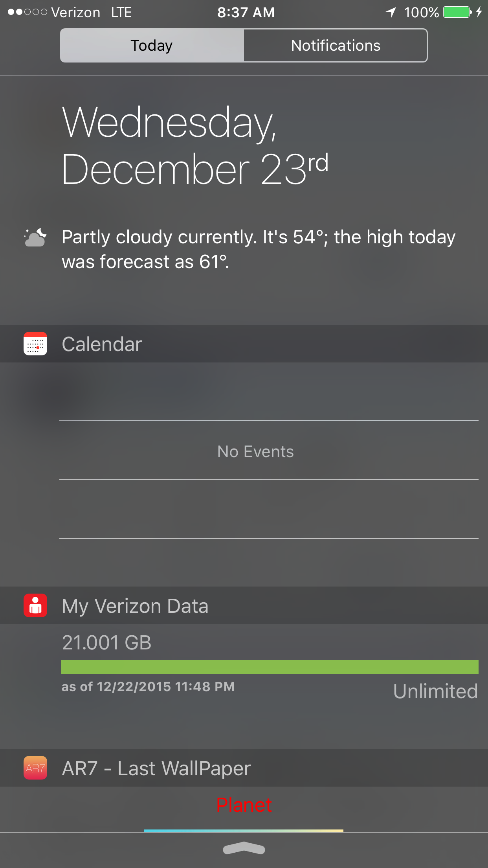The height and width of the screenshot is (868, 488).
Task: Tap the charging bolt icon
Action: pyautogui.click(x=479, y=12)
